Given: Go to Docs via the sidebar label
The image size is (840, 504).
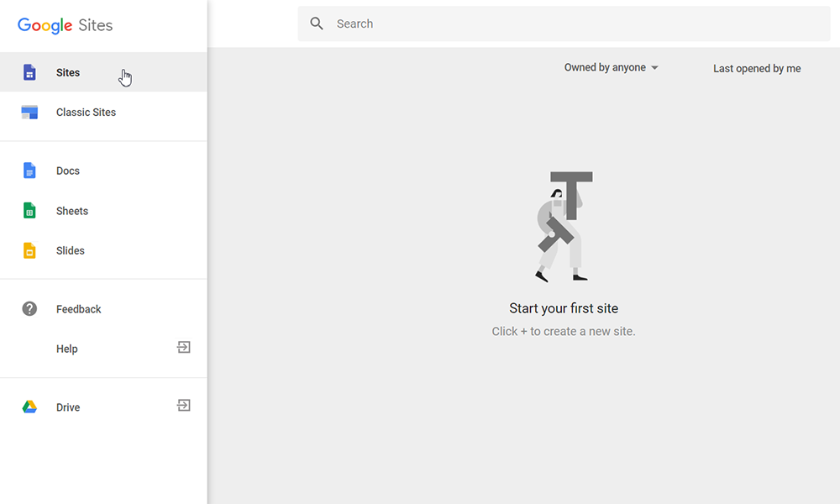Looking at the screenshot, I should [x=68, y=171].
